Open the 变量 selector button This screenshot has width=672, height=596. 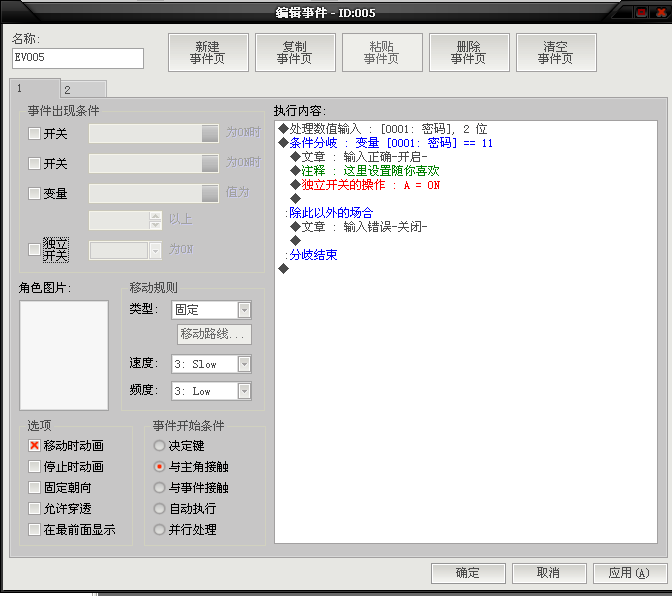pyautogui.click(x=210, y=193)
